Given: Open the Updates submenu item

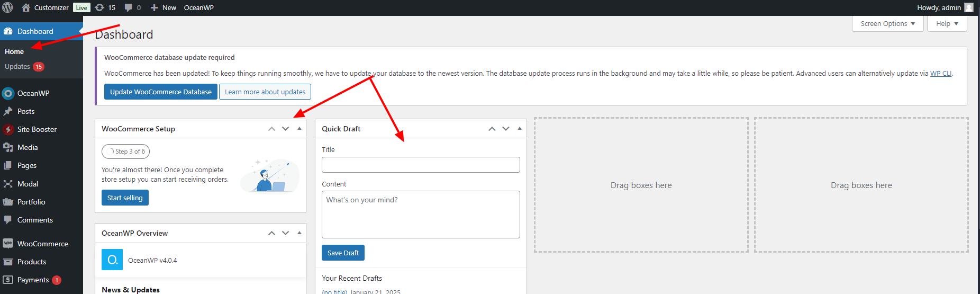Looking at the screenshot, I should [17, 67].
